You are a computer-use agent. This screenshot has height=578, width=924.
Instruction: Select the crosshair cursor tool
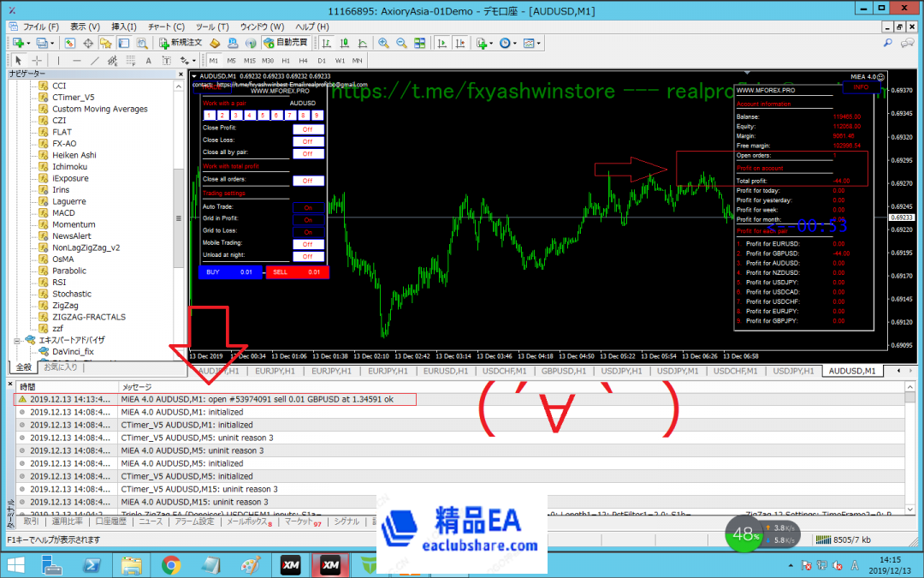37,61
